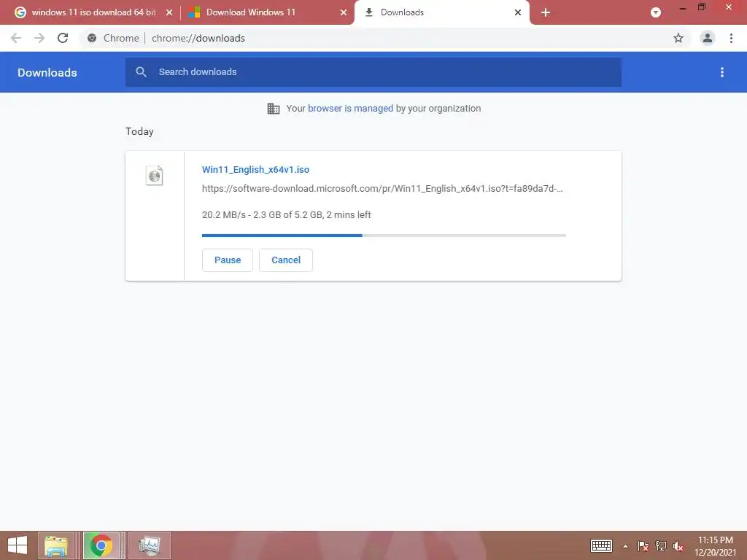
Task: Click the search magnifier icon in Downloads
Action: (x=141, y=72)
